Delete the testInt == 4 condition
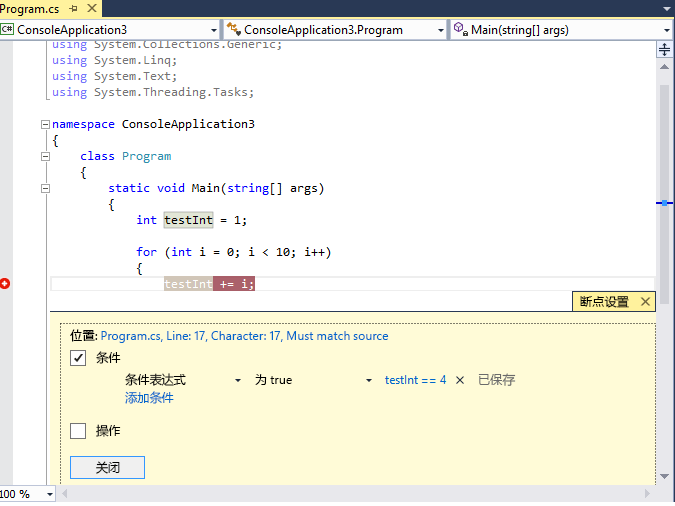Image resolution: width=675 pixels, height=506 pixels. pos(460,380)
